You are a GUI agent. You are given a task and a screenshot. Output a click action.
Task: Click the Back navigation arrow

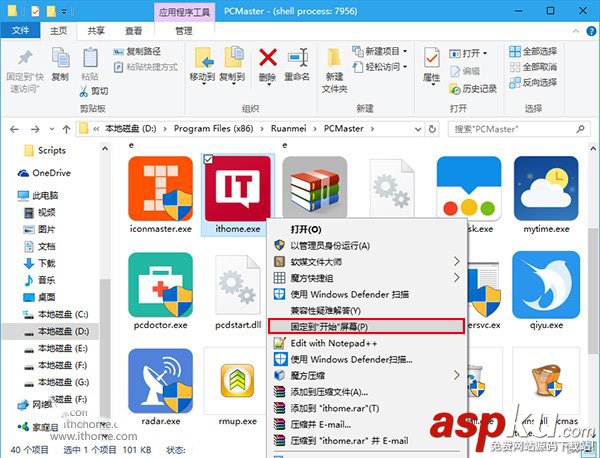15,129
